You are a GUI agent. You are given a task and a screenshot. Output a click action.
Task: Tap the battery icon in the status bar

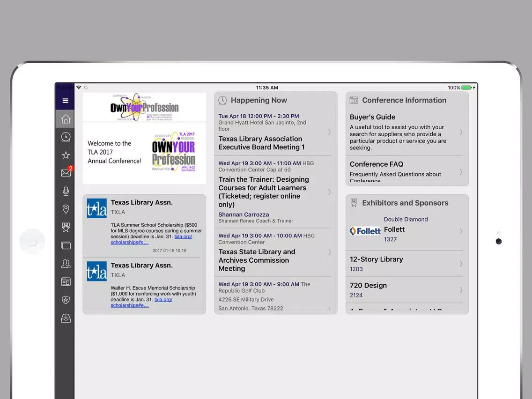466,88
